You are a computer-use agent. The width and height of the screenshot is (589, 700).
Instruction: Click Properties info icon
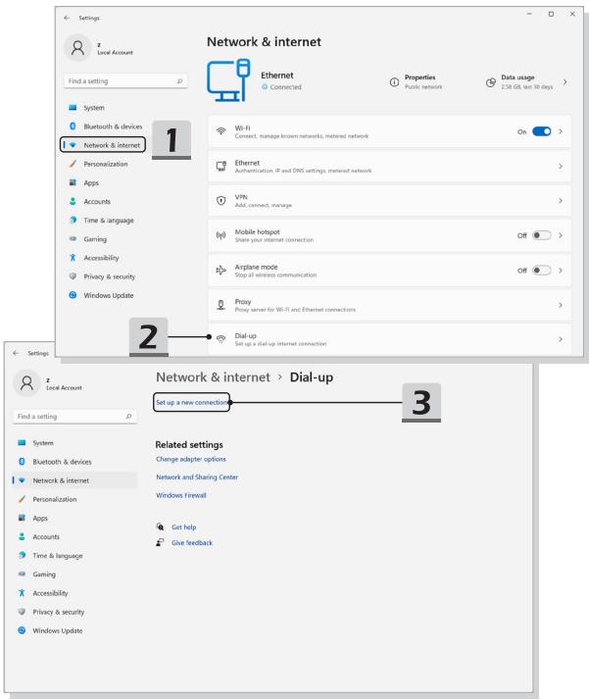[394, 82]
